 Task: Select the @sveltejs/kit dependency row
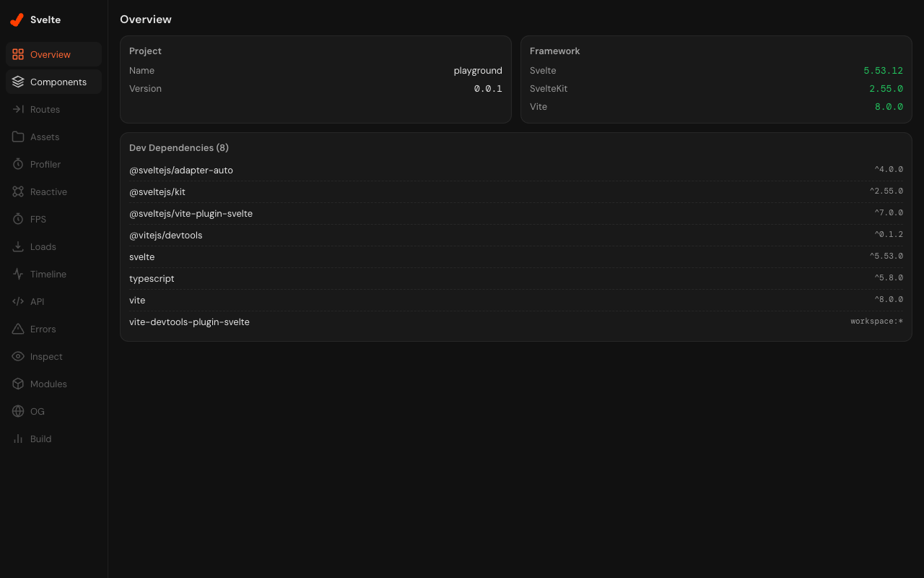click(516, 192)
